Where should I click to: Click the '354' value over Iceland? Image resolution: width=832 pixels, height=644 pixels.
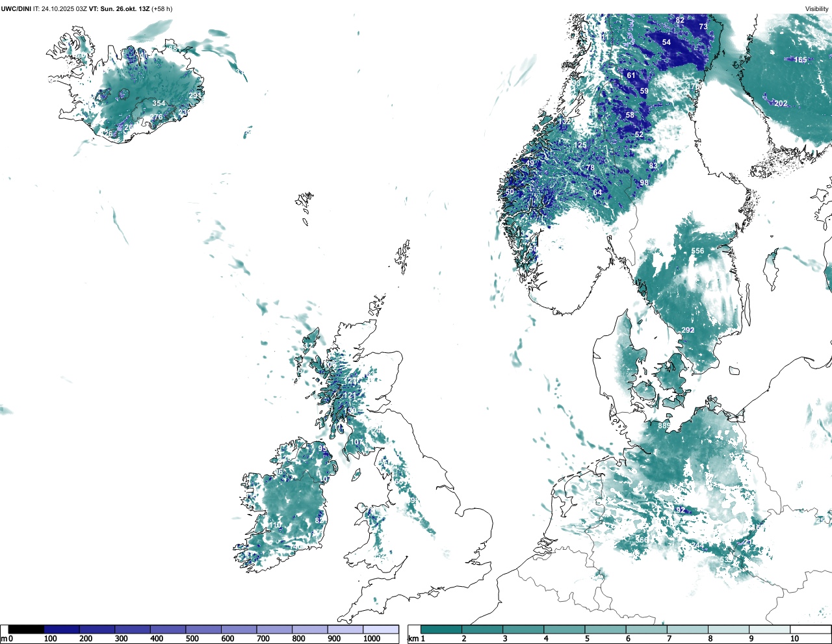(159, 103)
